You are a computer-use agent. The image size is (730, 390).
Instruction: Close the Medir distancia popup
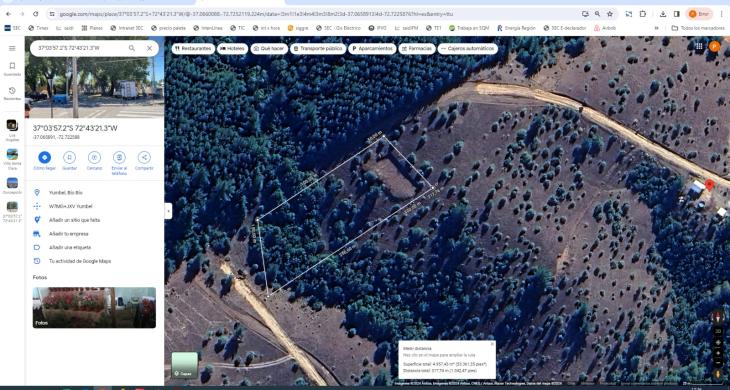pos(492,344)
